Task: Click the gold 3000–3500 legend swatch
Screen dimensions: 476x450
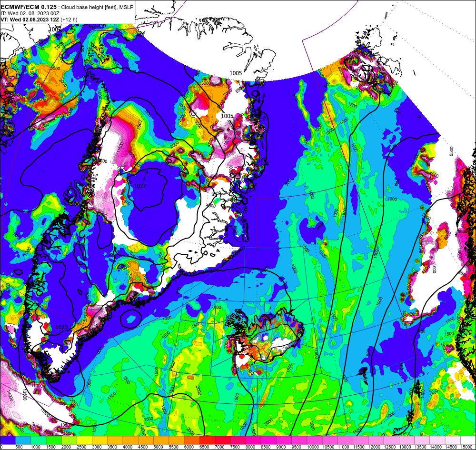Action: coord(100,440)
